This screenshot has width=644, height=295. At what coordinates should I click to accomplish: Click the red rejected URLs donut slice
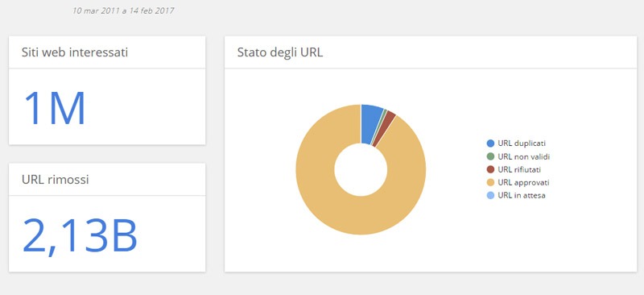tap(386, 127)
